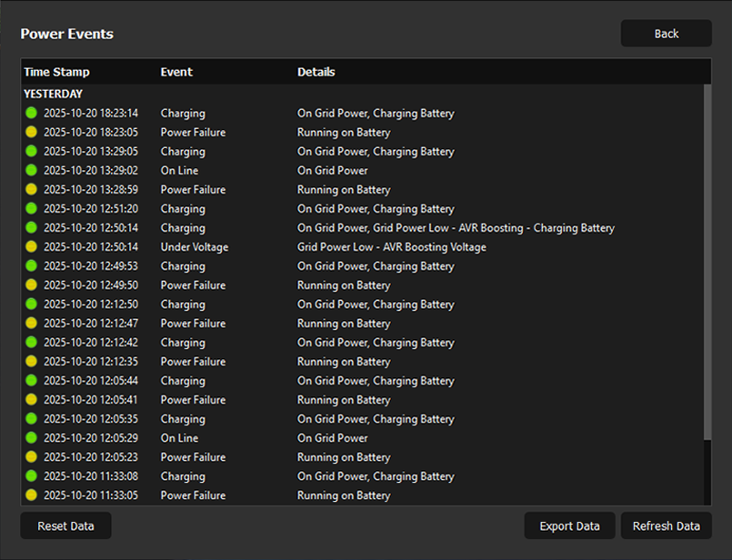Click the yellow icon for 13:28:59 Power Failure
Image resolution: width=732 pixels, height=560 pixels.
(x=31, y=190)
